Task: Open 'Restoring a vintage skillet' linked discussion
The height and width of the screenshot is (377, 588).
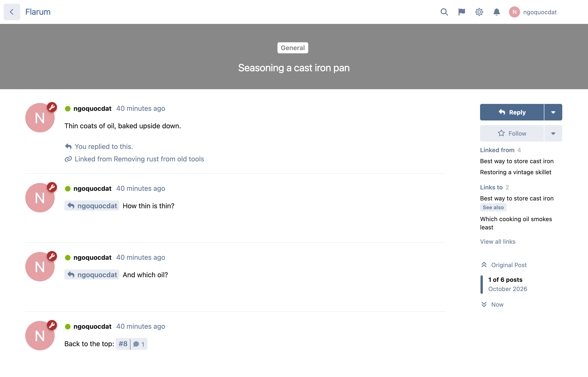Action: tap(516, 172)
